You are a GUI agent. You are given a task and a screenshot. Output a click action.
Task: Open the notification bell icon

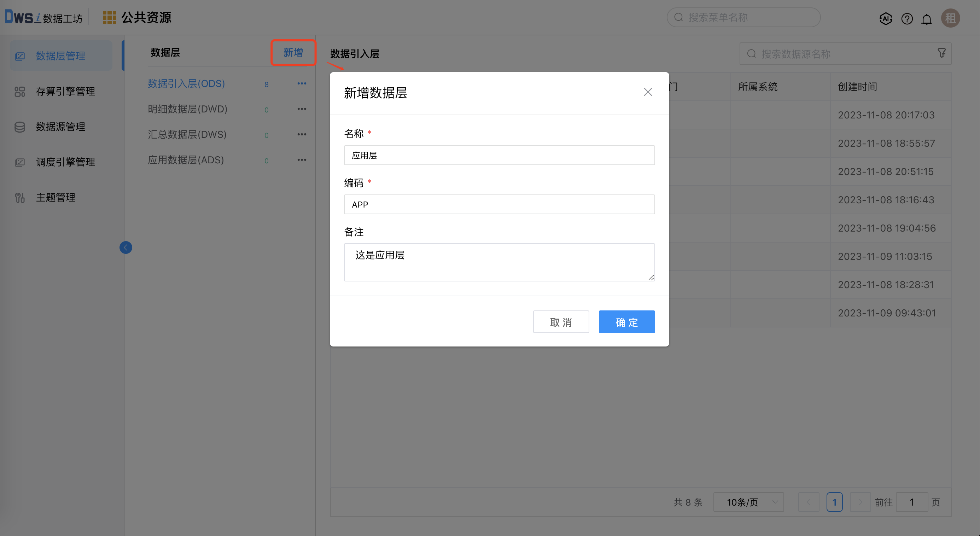[927, 18]
